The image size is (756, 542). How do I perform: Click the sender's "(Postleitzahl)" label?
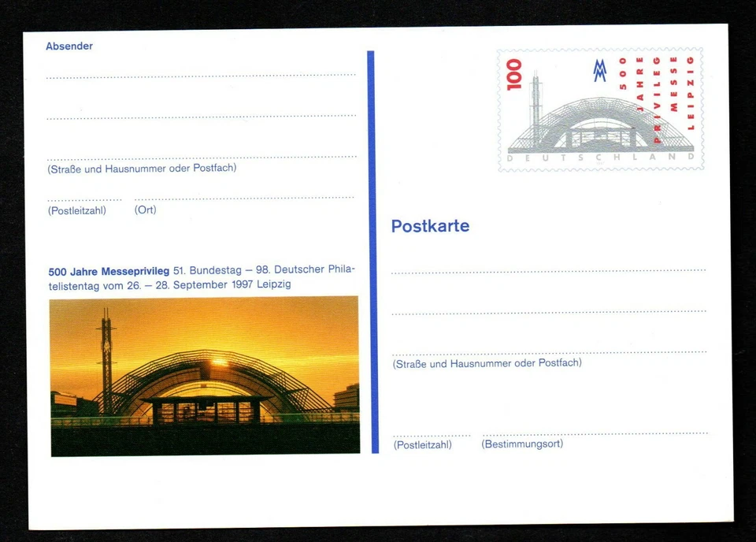77,210
